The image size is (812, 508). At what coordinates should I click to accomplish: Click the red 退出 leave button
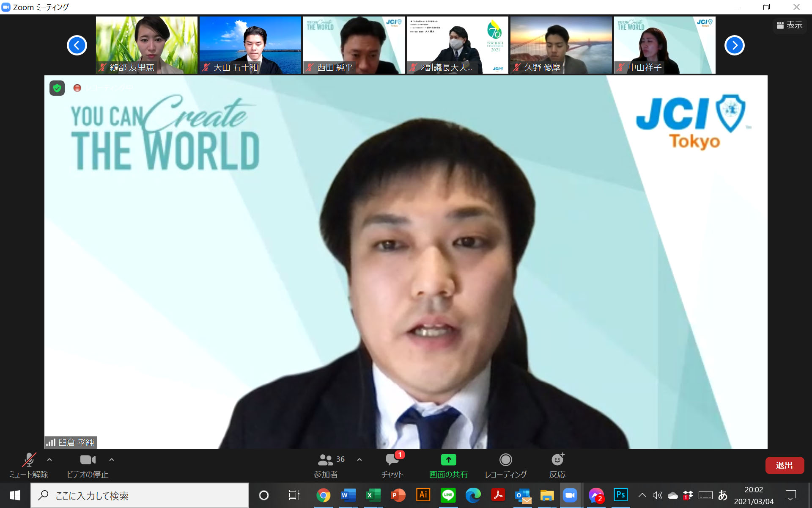[x=784, y=465]
